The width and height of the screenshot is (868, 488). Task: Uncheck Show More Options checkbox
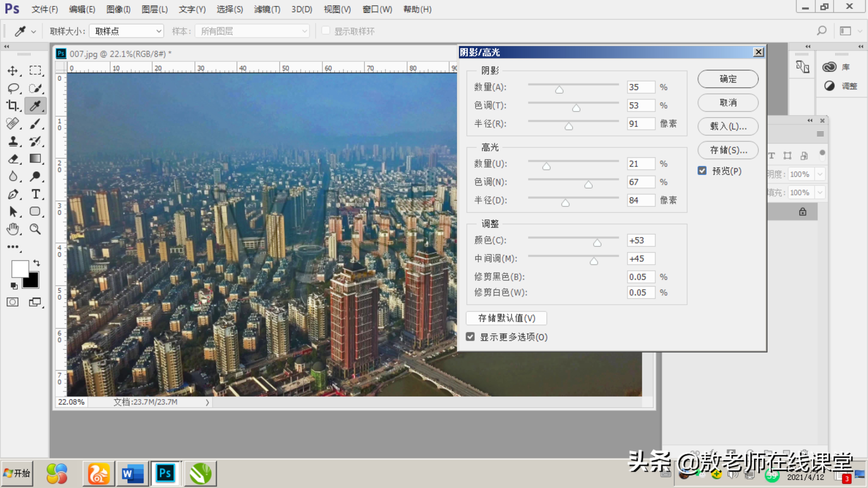pyautogui.click(x=470, y=337)
